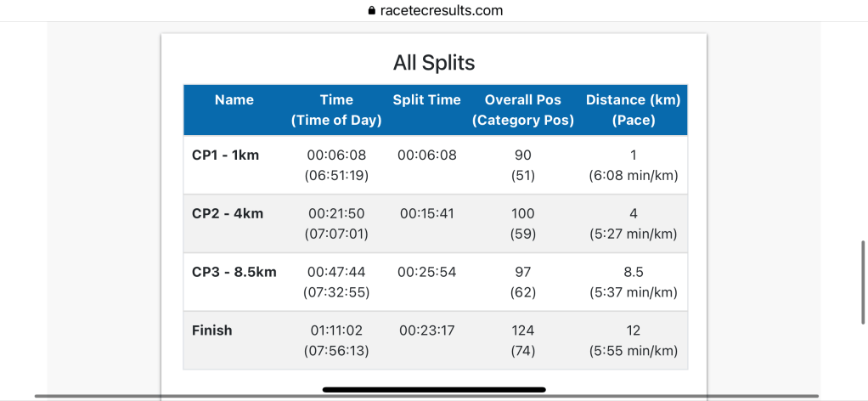868x401 pixels.
Task: Select the Finish pace 5:55 min/km
Action: click(634, 350)
